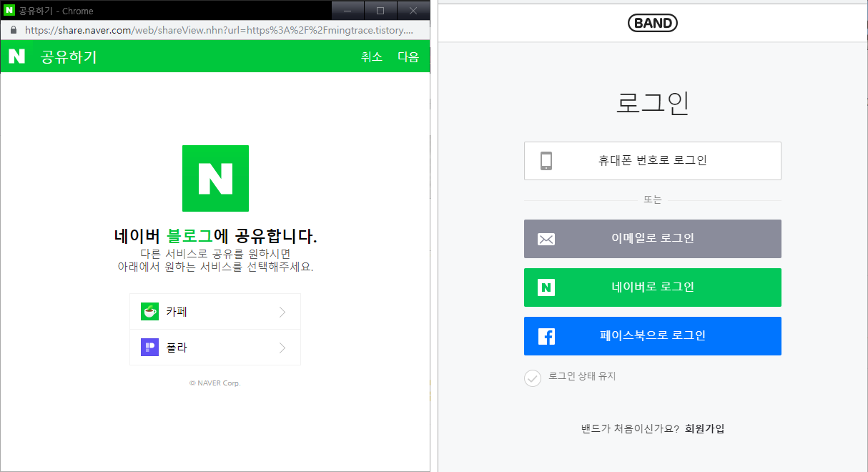This screenshot has height=472, width=868.
Task: Click the Polra service icon
Action: (149, 348)
